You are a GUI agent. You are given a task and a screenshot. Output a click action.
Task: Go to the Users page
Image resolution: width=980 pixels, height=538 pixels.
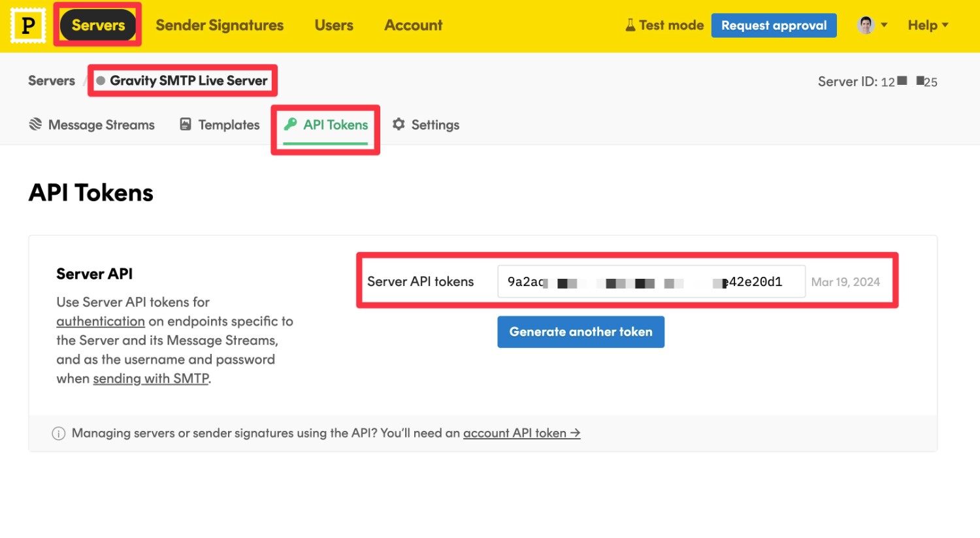click(x=334, y=25)
